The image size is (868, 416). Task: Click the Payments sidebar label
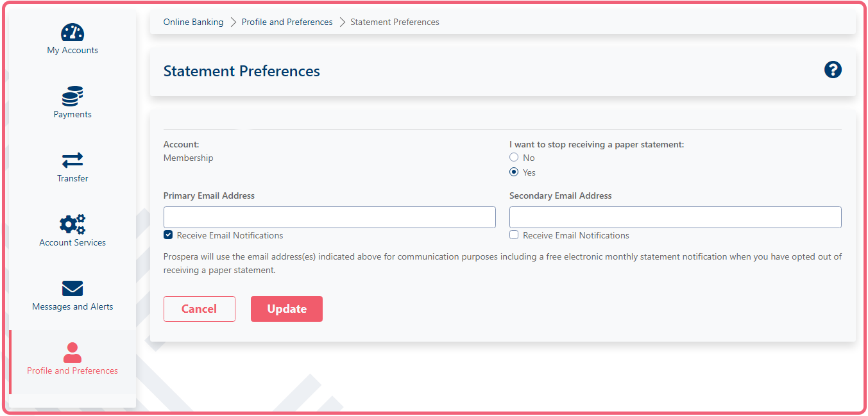point(72,114)
